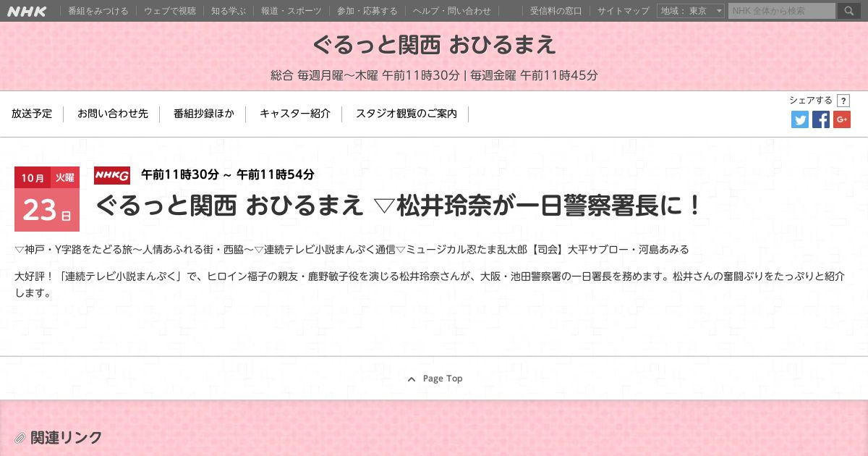868x456 pixels.
Task: Select 放送予定 tab
Action: [x=32, y=114]
